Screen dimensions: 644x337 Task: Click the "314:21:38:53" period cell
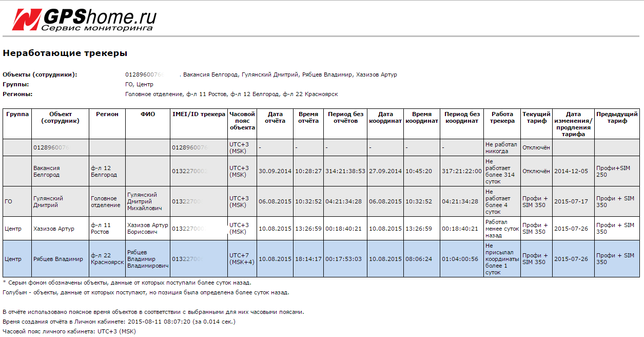pyautogui.click(x=345, y=171)
